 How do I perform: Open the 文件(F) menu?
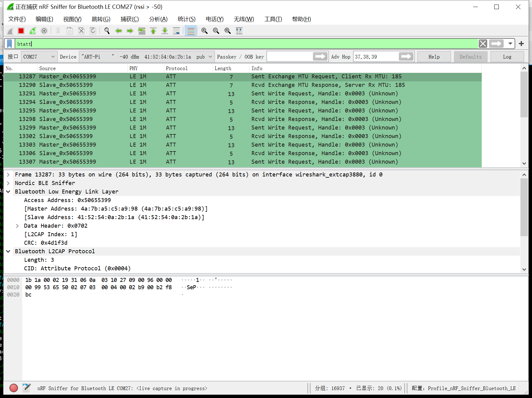point(17,19)
